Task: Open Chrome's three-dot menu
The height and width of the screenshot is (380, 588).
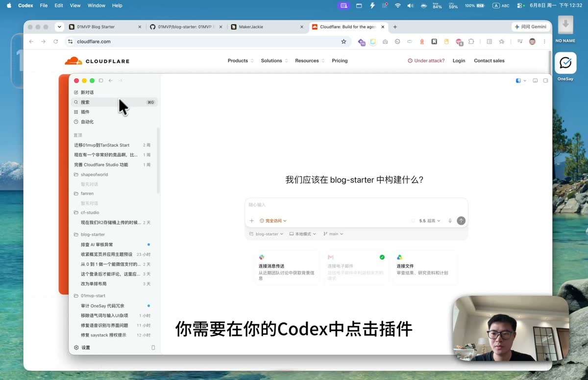Action: pyautogui.click(x=544, y=42)
